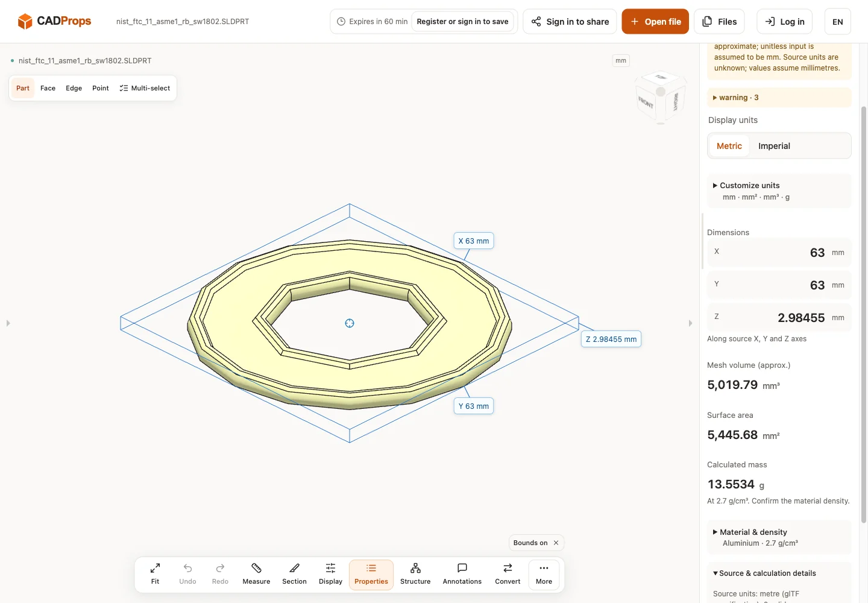
Task: Select Part selection mode
Action: click(23, 88)
